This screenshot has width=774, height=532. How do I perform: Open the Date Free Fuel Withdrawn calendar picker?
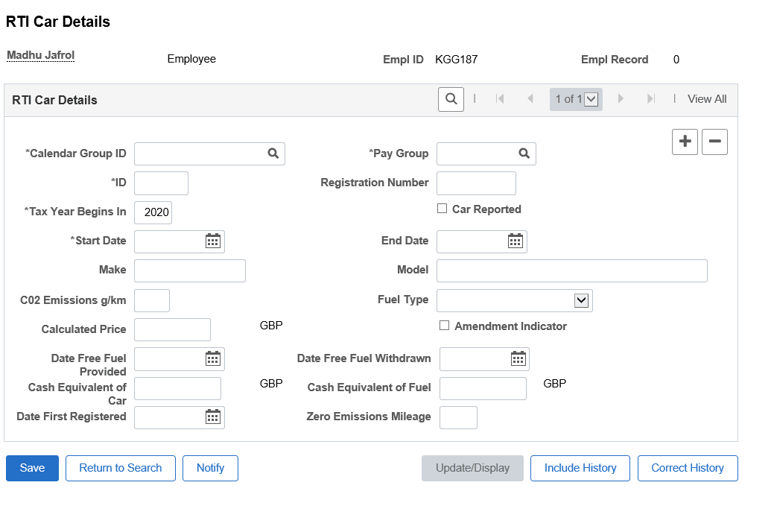(x=518, y=358)
